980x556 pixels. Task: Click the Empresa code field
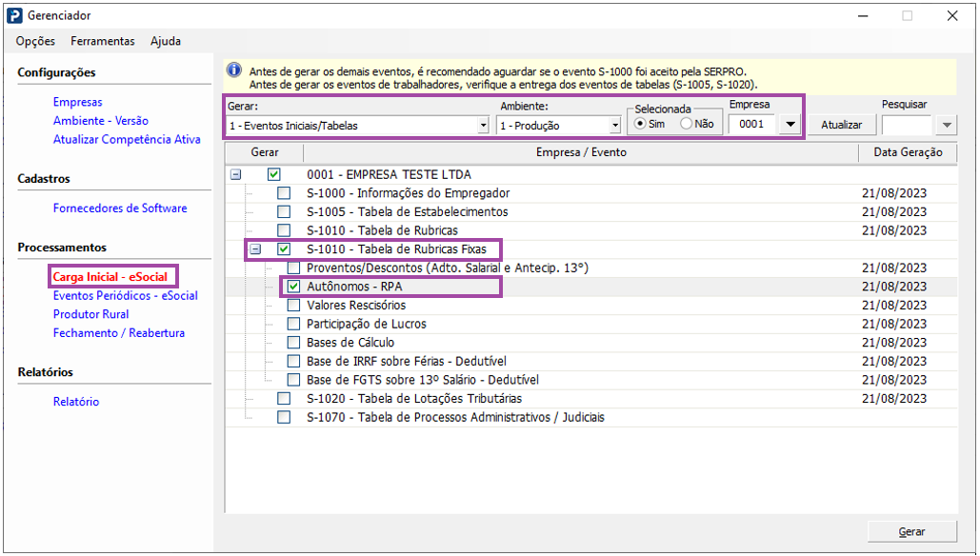click(751, 124)
